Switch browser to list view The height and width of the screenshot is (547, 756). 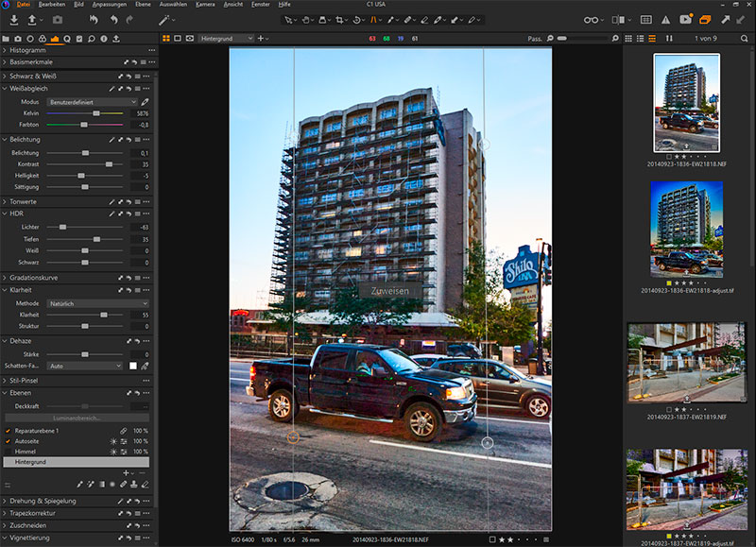point(641,38)
